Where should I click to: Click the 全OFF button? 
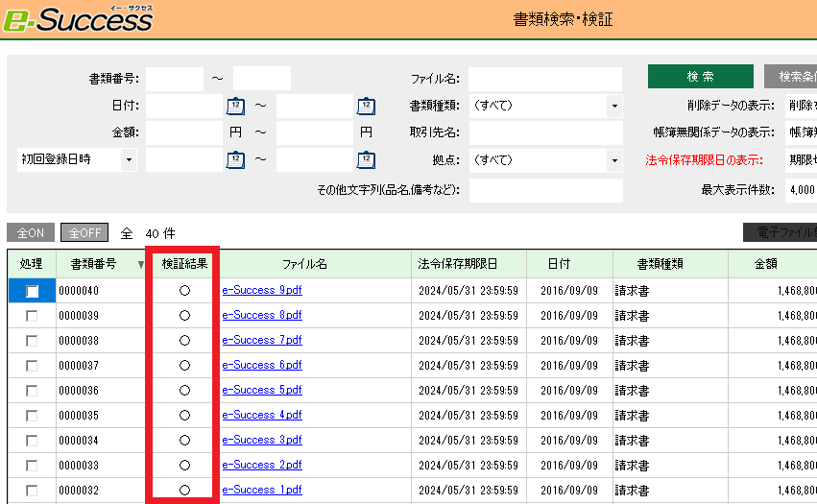pyautogui.click(x=84, y=232)
